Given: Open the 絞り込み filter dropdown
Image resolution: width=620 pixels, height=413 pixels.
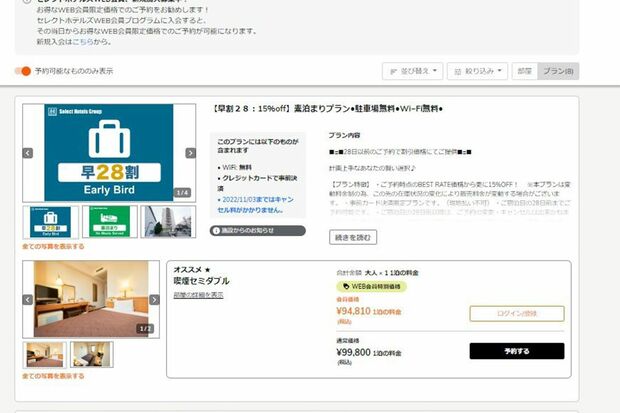Looking at the screenshot, I should [477, 71].
